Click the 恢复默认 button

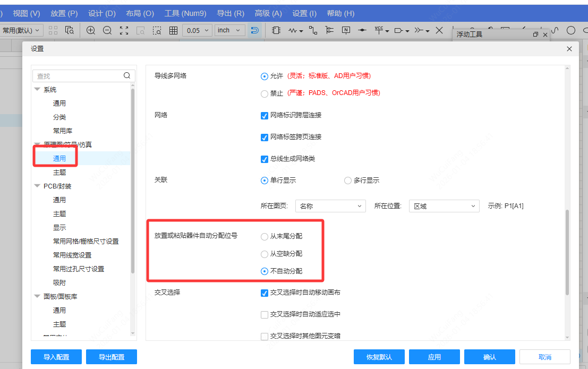[379, 356]
